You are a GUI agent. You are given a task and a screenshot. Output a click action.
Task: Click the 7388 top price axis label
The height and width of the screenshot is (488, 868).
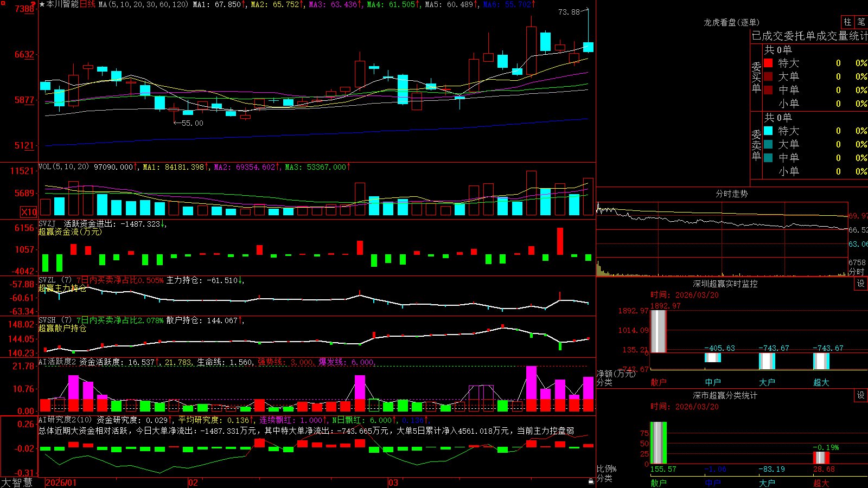24,9
